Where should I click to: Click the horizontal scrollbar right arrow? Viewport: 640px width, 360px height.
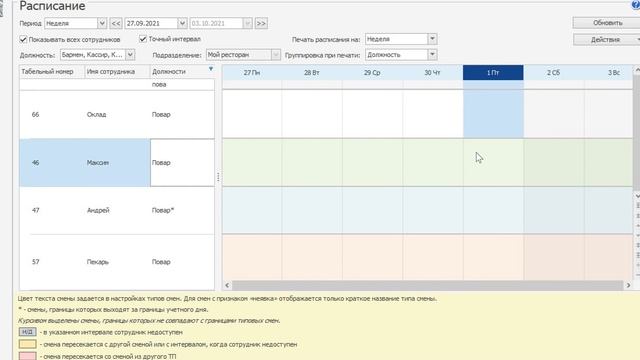point(629,285)
